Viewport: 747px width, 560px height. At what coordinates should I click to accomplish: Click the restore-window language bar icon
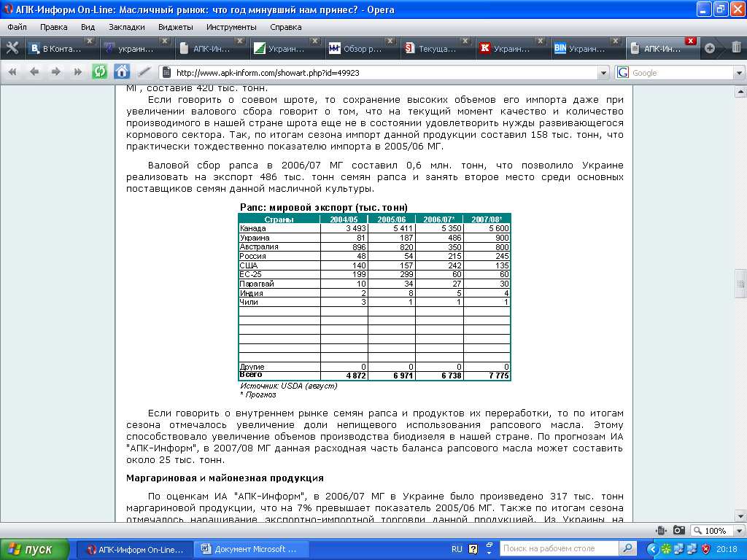(x=489, y=545)
